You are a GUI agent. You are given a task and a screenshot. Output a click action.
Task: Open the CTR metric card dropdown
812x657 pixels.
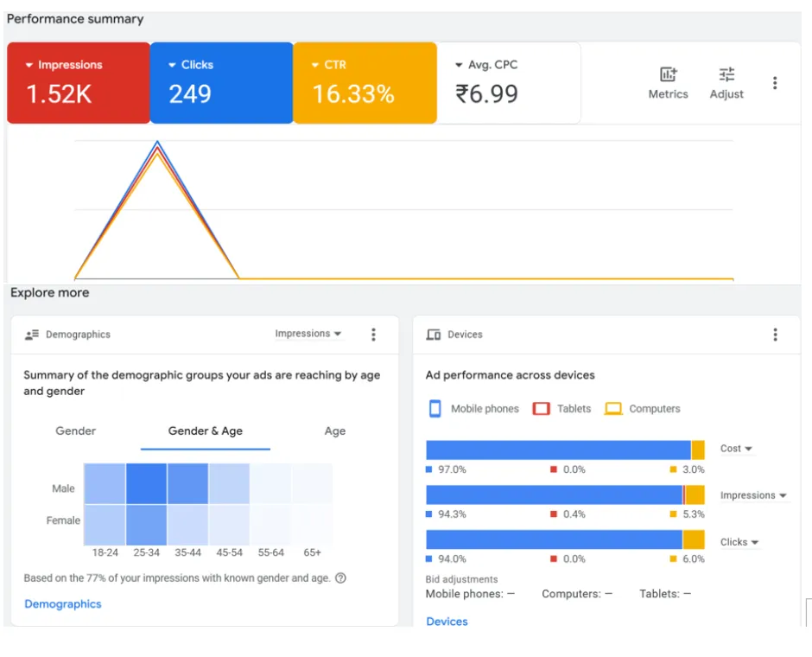(314, 65)
